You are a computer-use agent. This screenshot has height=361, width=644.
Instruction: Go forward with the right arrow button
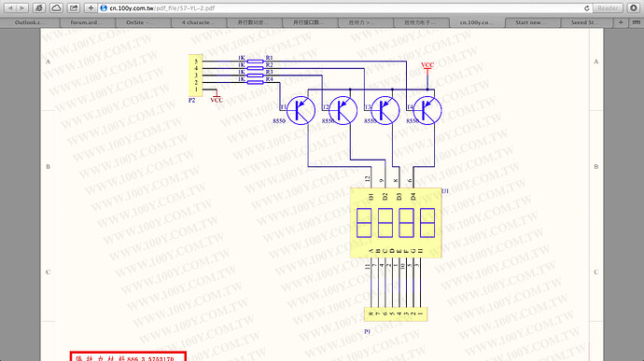pos(22,7)
